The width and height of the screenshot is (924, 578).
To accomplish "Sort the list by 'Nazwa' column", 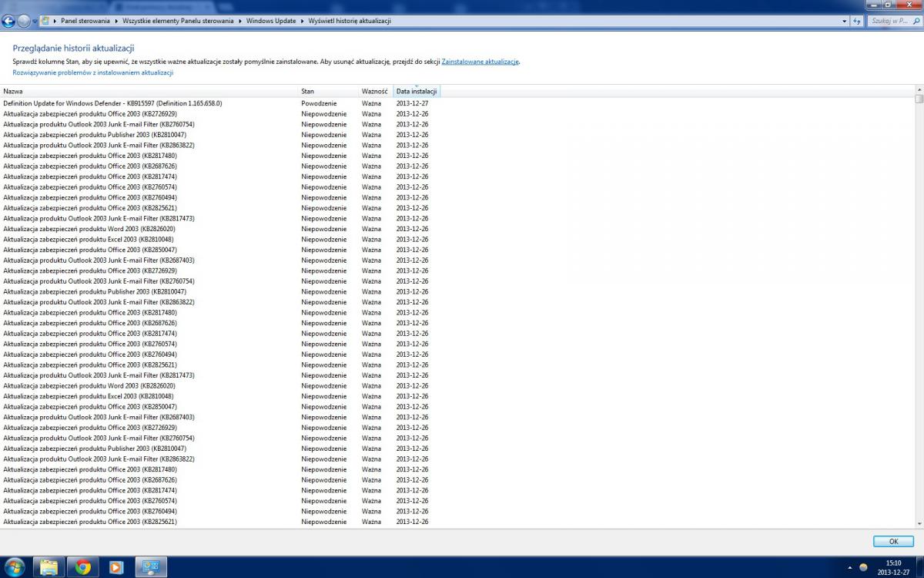I will [149, 91].
